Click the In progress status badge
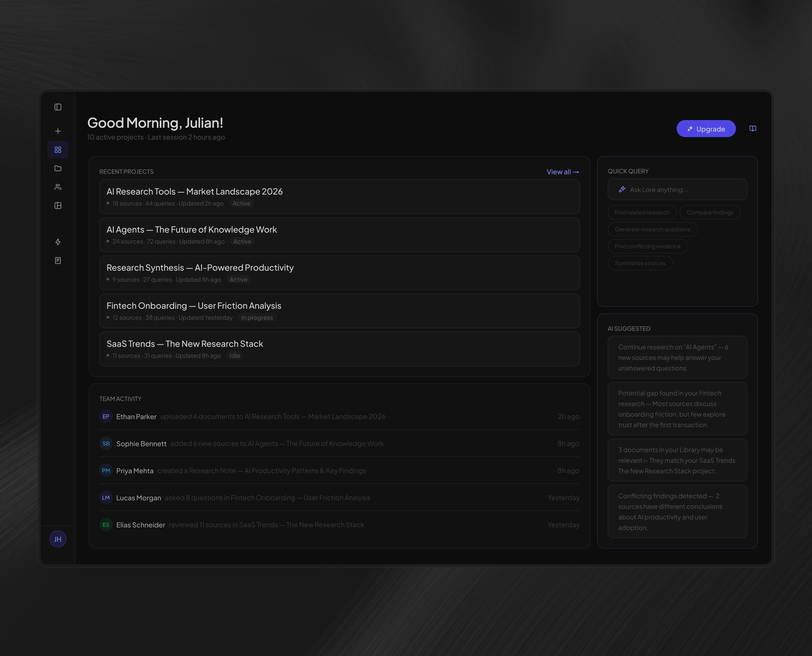Viewport: 812px width, 656px height. pos(257,318)
